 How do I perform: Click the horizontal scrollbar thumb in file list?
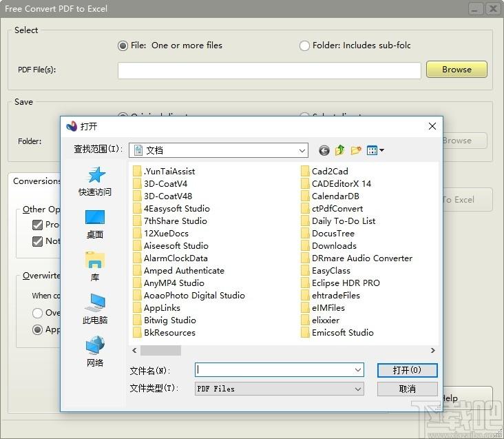[160, 350]
